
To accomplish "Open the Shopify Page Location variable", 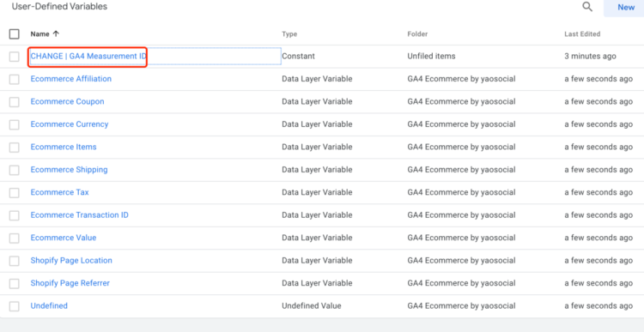I will 71,260.
